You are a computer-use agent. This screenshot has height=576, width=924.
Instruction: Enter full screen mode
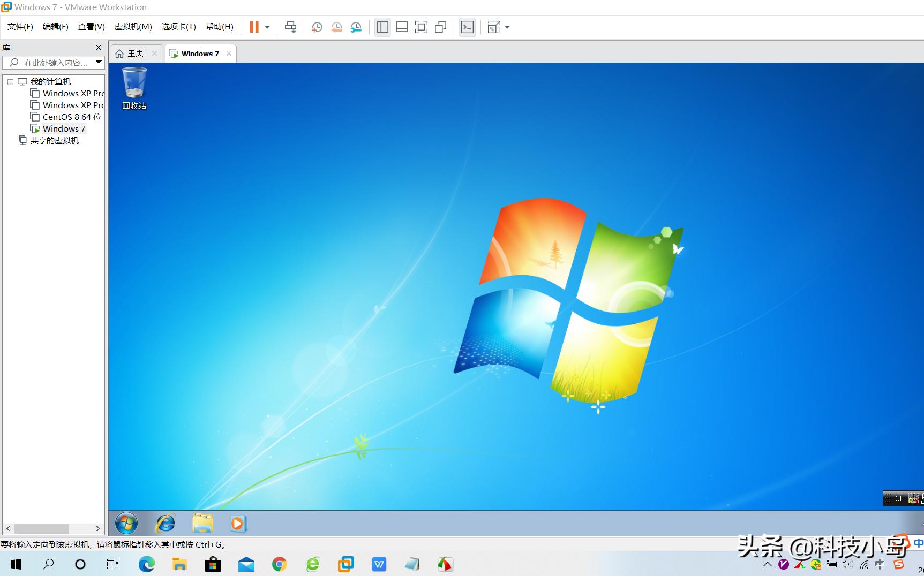click(x=422, y=27)
